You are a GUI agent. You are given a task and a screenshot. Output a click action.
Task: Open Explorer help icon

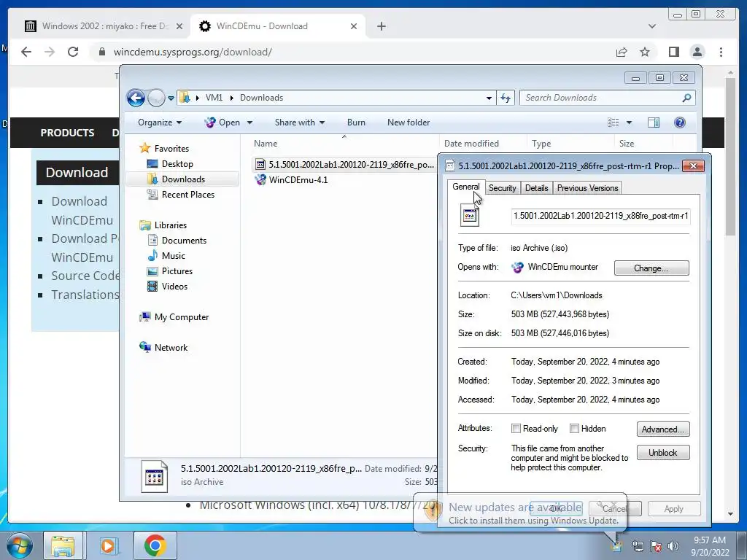coord(680,122)
